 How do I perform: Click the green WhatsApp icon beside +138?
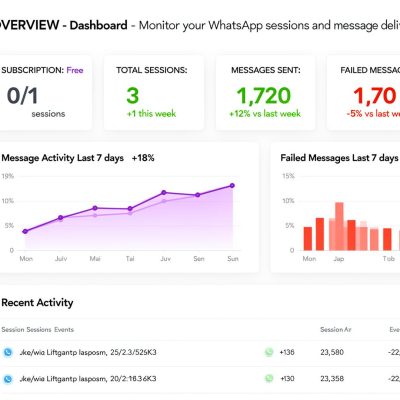(x=269, y=352)
